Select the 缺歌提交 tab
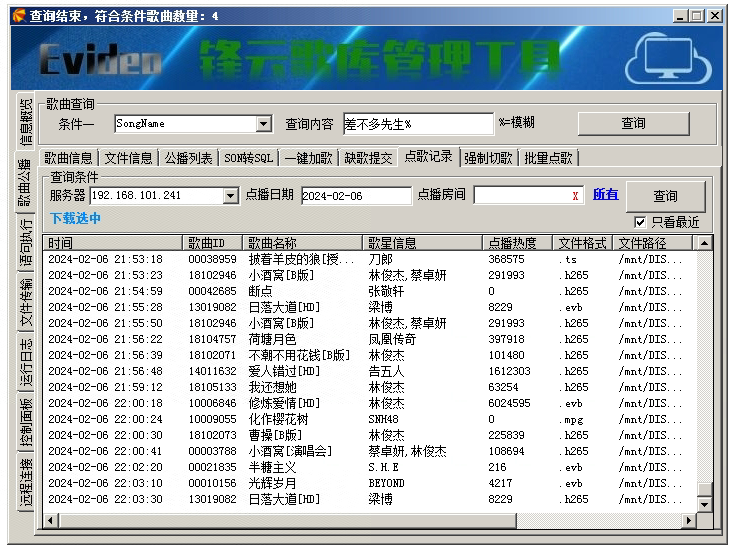This screenshot has height=549, width=735. pos(368,158)
